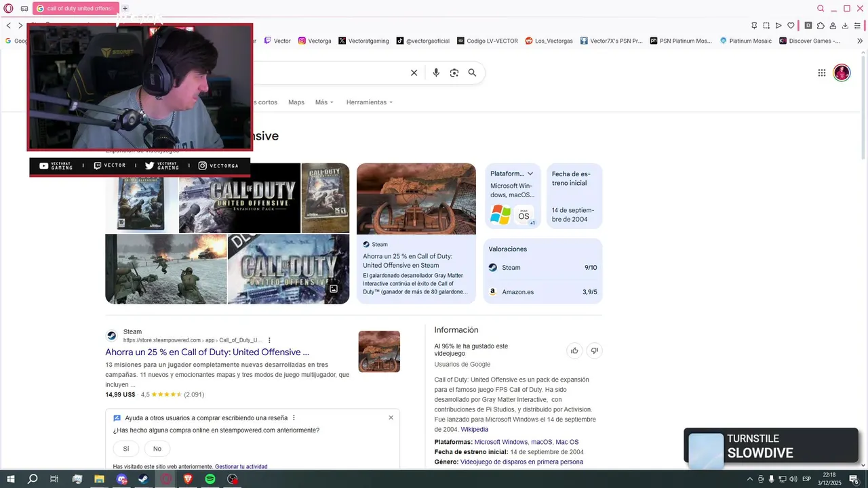Open the Windows notification center

[854, 479]
